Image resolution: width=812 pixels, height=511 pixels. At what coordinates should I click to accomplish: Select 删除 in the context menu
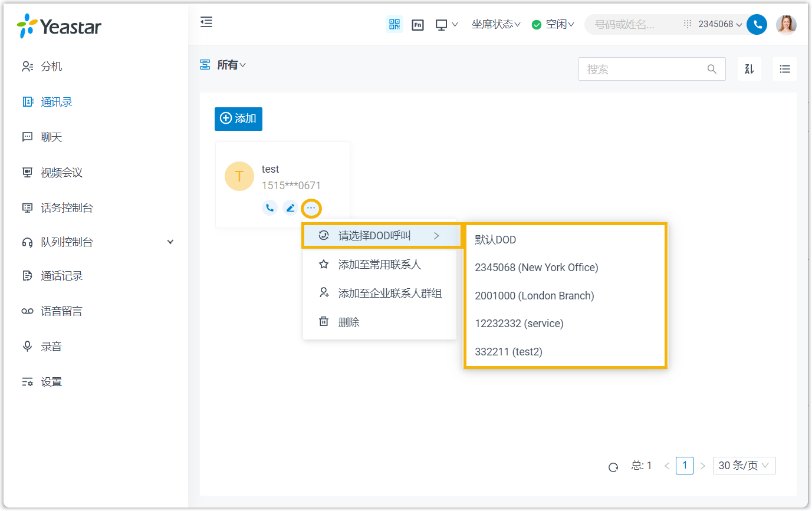[349, 322]
